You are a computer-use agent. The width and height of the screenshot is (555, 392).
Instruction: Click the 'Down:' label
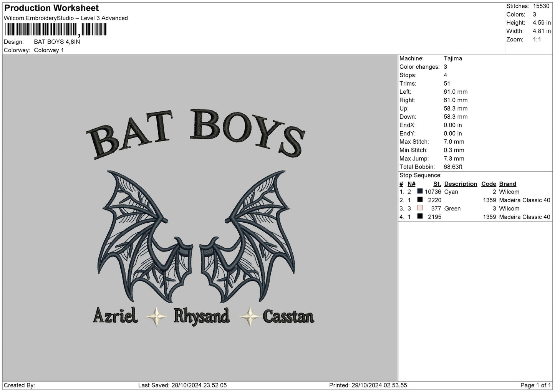tap(408, 117)
